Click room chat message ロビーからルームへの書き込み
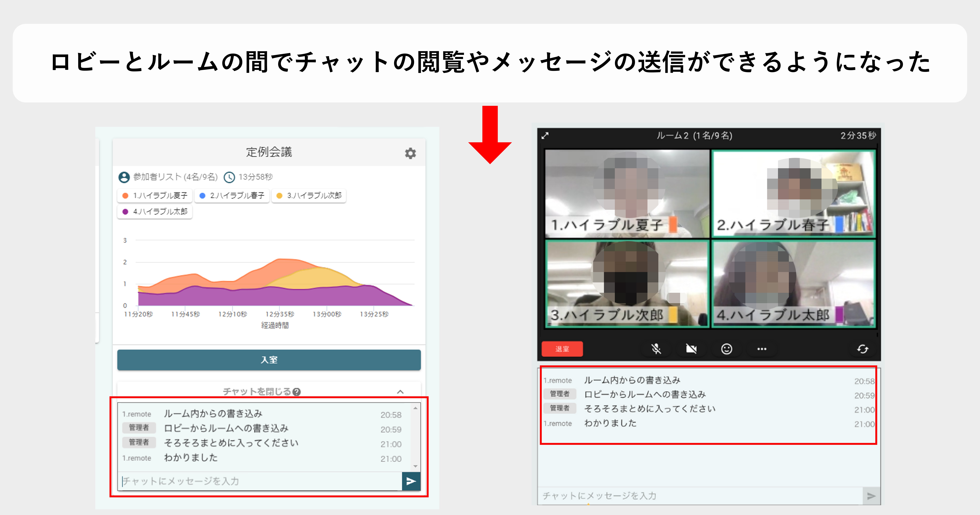 point(645,395)
